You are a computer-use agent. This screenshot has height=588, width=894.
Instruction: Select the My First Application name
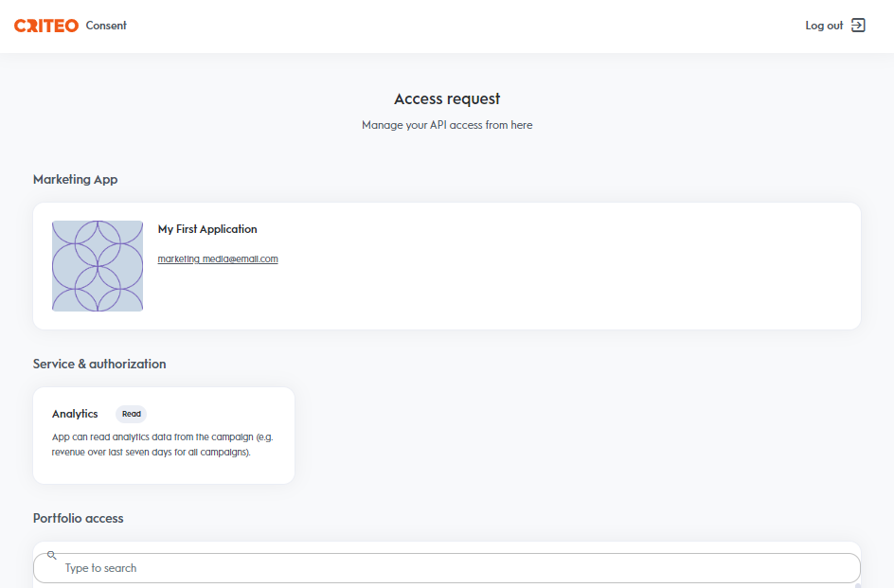coord(207,229)
